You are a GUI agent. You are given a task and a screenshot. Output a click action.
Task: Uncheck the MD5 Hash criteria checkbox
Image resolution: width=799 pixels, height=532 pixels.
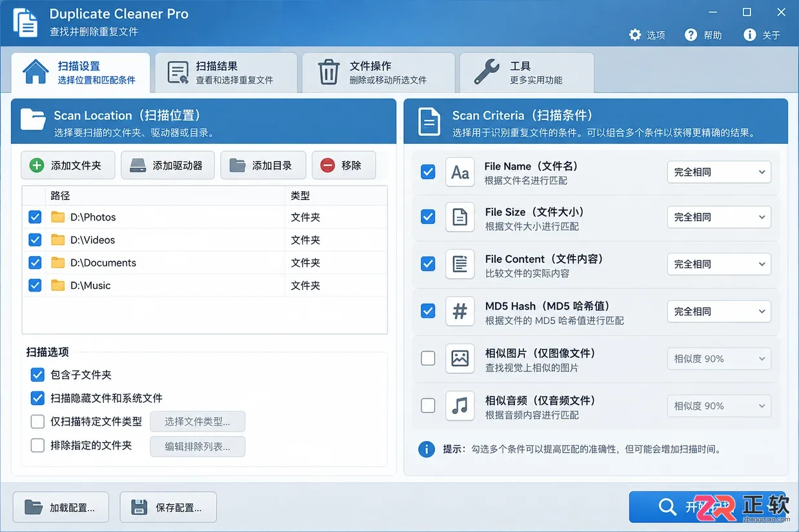428,311
